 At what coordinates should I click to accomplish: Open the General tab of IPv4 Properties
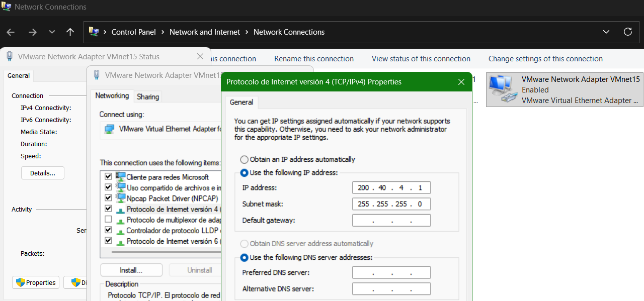[241, 102]
